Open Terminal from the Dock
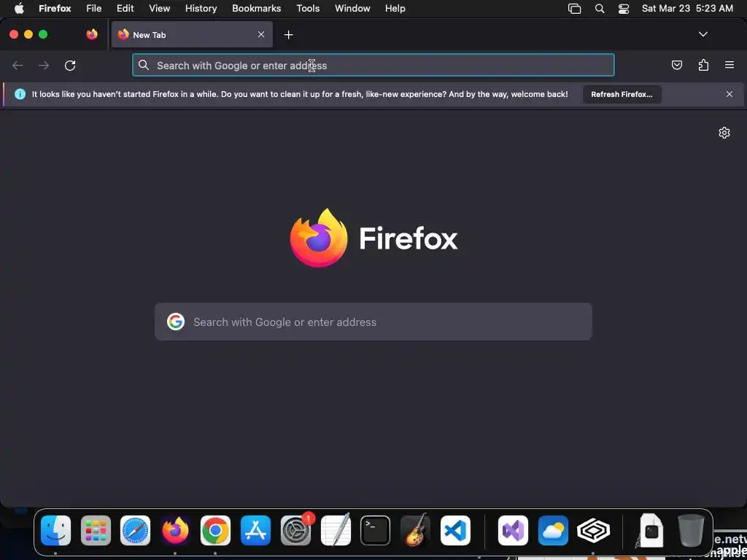The image size is (747, 560). pyautogui.click(x=376, y=531)
